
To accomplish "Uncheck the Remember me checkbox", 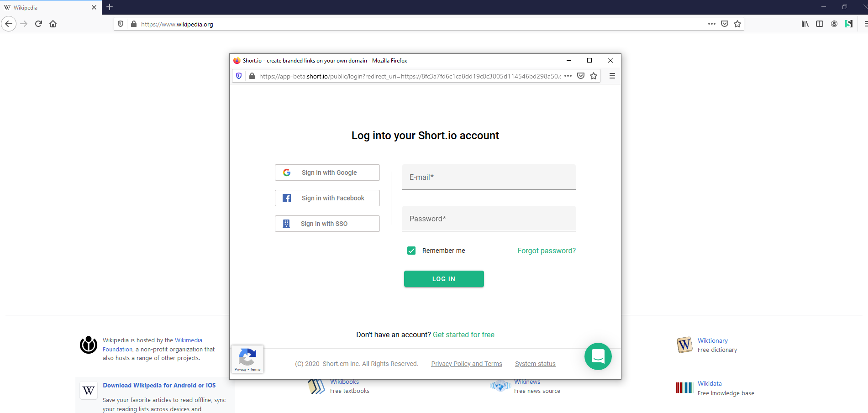I will tap(411, 250).
